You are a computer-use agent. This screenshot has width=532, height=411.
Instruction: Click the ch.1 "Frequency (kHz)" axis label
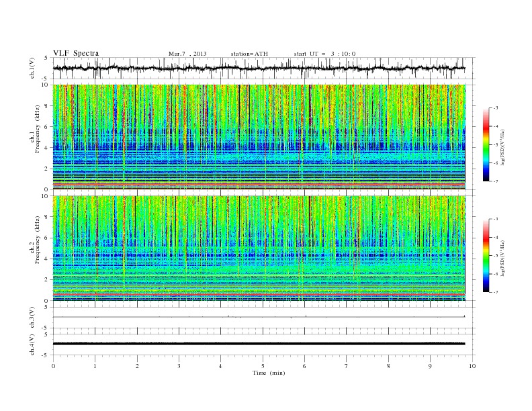(38, 129)
